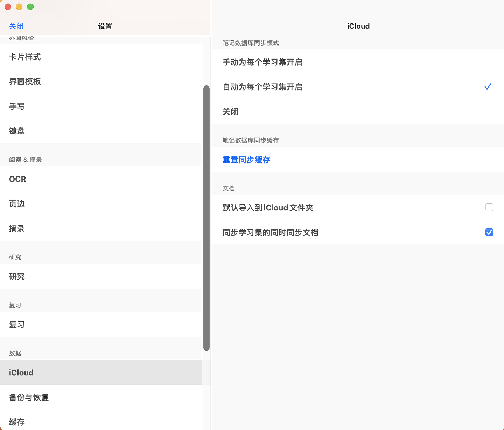Click the 笔记数据库同步模式 section header
The width and height of the screenshot is (504, 430).
tap(251, 43)
